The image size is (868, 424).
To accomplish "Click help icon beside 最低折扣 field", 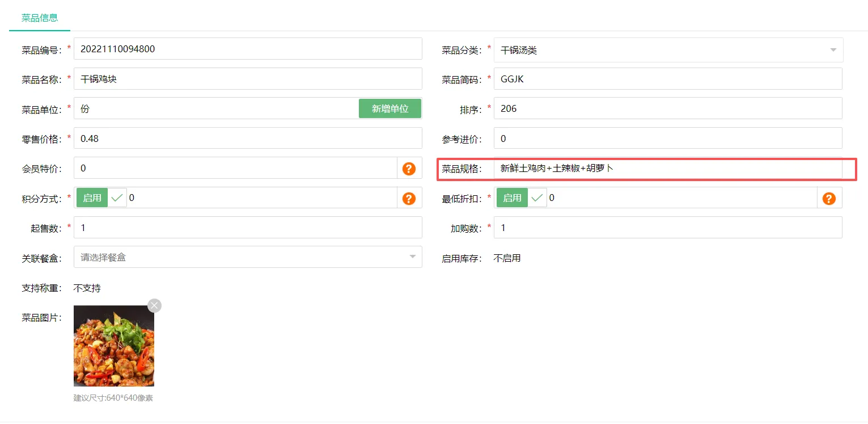I will (829, 198).
